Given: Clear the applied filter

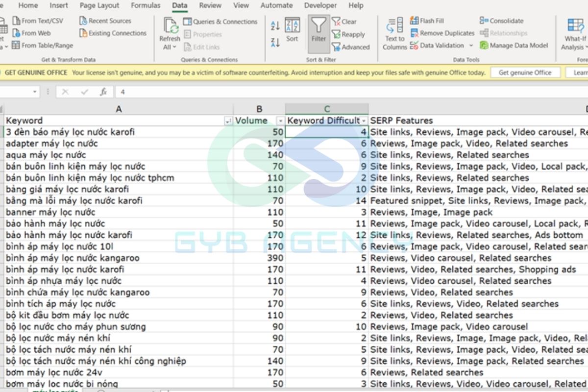Looking at the screenshot, I should [x=344, y=22].
